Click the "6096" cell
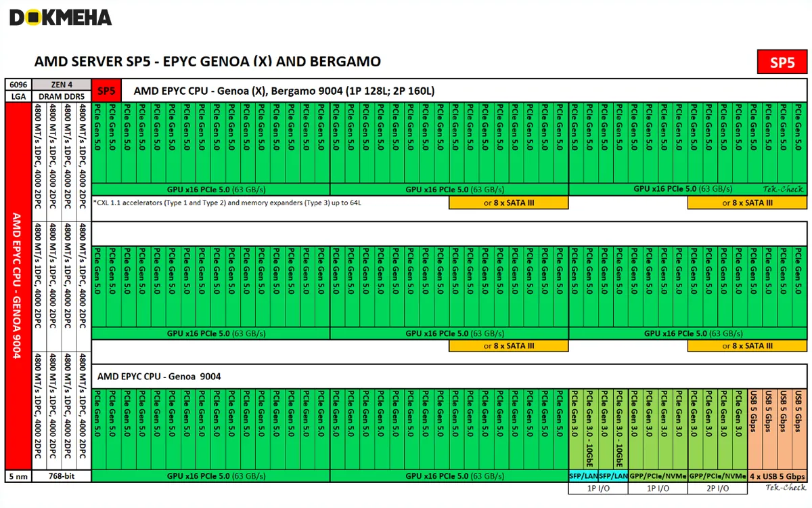The height and width of the screenshot is (508, 812). [x=18, y=85]
